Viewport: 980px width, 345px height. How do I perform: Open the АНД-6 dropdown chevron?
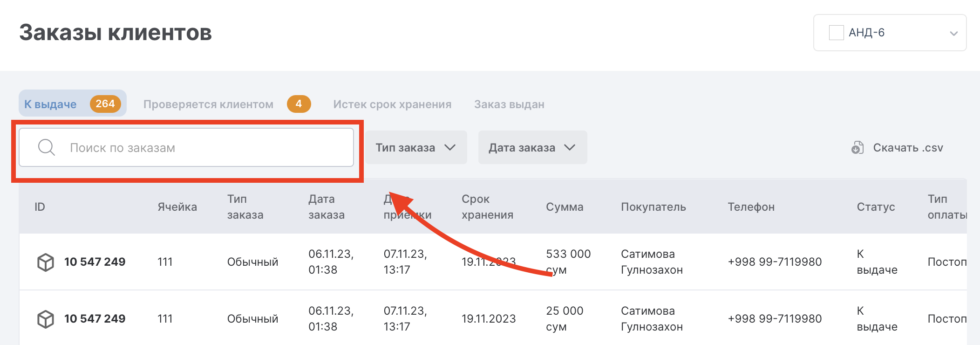point(953,34)
